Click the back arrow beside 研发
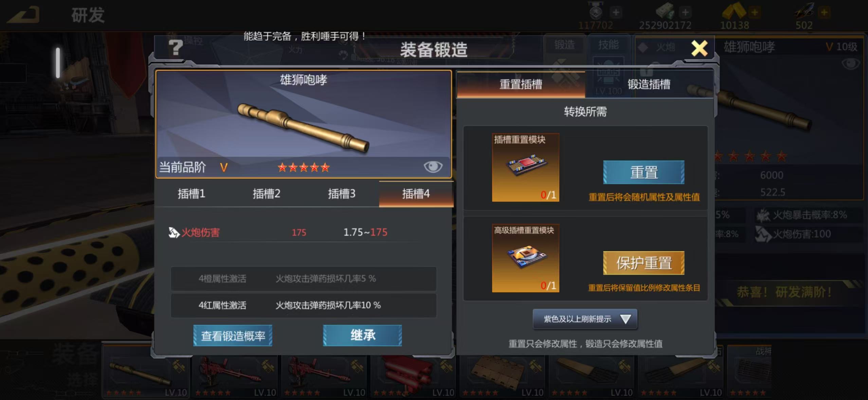The height and width of the screenshot is (400, 868). coord(24,15)
